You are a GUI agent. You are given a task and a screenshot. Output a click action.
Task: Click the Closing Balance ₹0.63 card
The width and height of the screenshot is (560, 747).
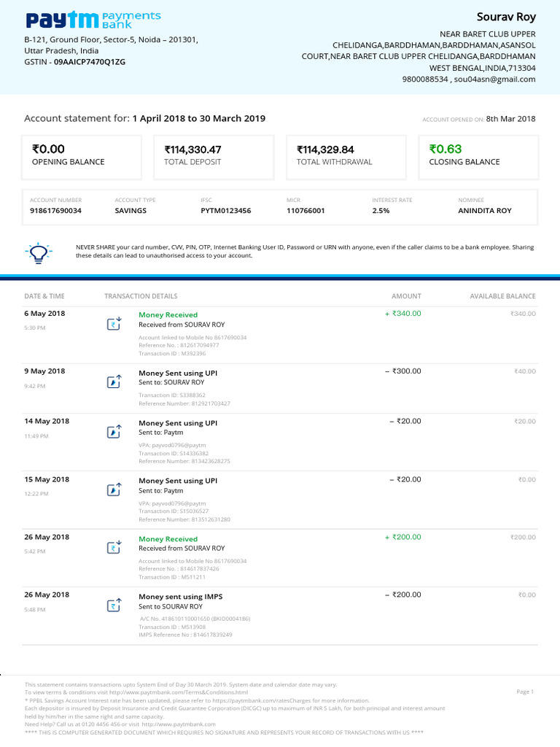click(478, 158)
